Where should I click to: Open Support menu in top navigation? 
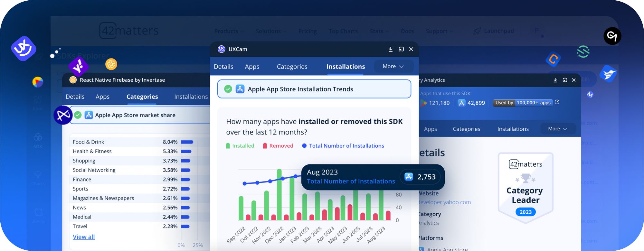click(439, 31)
